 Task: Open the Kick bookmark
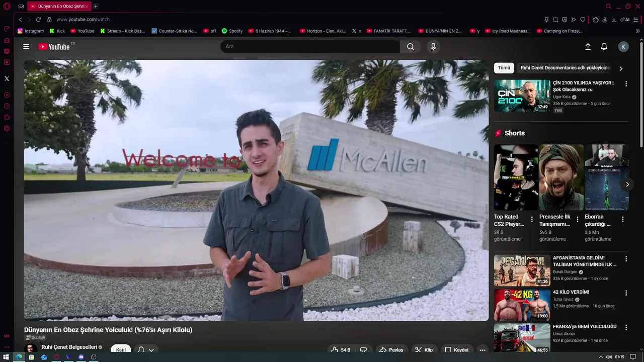coord(57,31)
